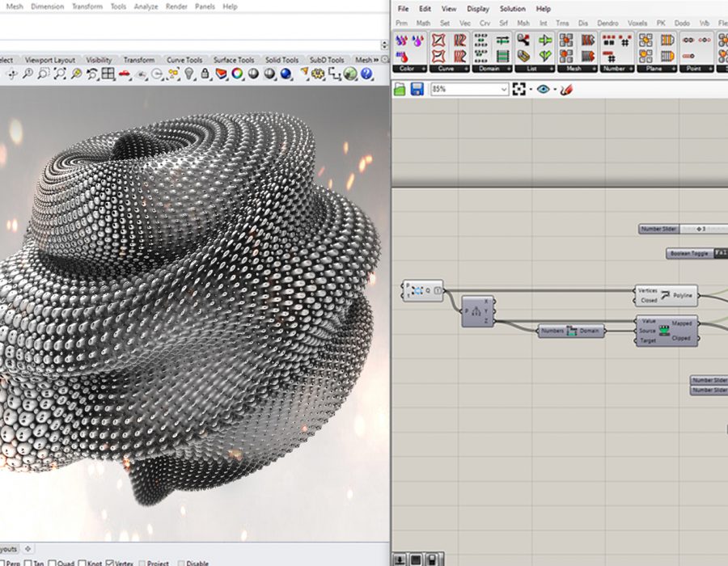
Task: Toggle the Vertex osnap checkbox
Action: (x=109, y=563)
